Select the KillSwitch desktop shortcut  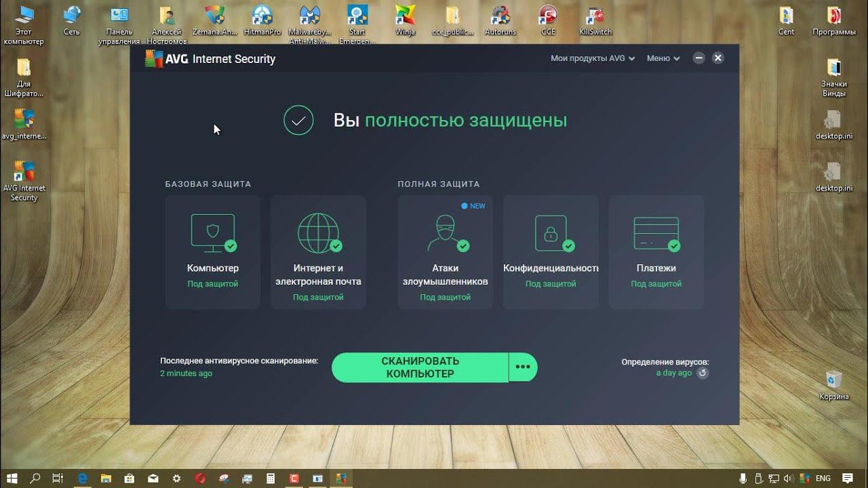(x=595, y=21)
